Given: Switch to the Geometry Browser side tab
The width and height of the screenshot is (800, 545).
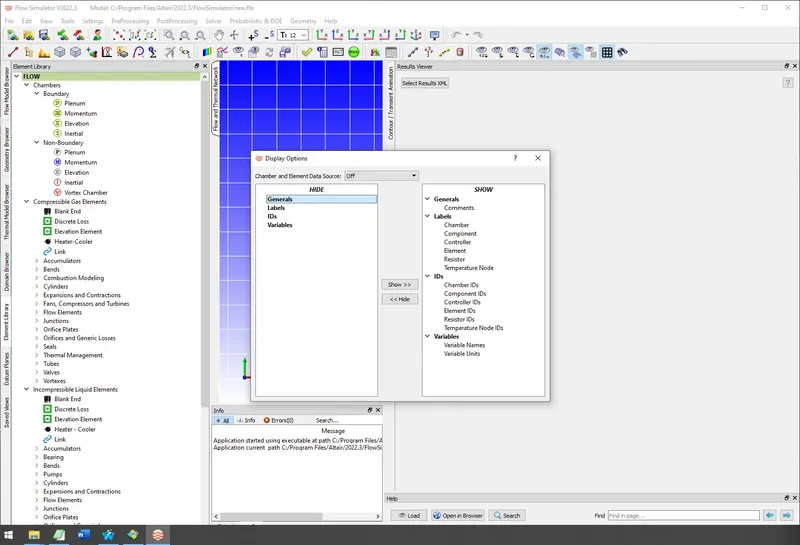Looking at the screenshot, I should 6,150.
